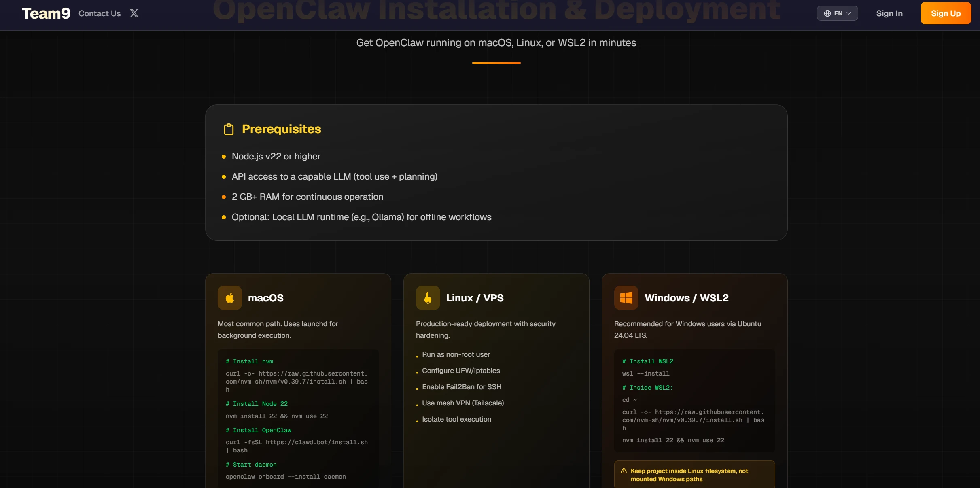980x488 pixels.
Task: Click the 'Use mesh VPN (Tailscale)' item
Action: coord(462,403)
